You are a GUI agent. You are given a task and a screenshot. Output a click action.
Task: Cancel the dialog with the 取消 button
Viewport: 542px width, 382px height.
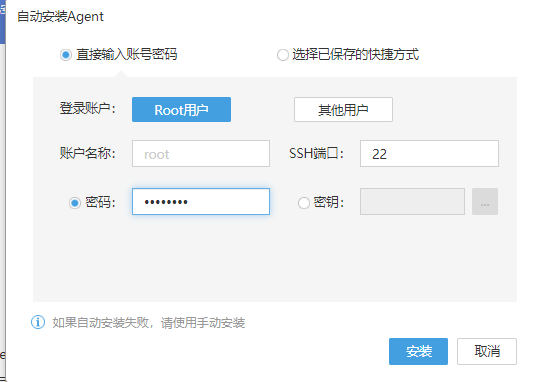(x=487, y=351)
